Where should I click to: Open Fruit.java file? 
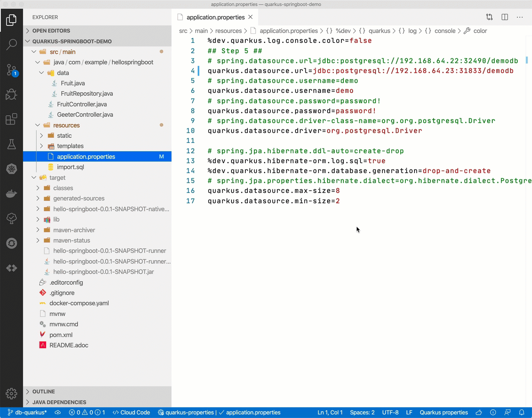pos(97,83)
